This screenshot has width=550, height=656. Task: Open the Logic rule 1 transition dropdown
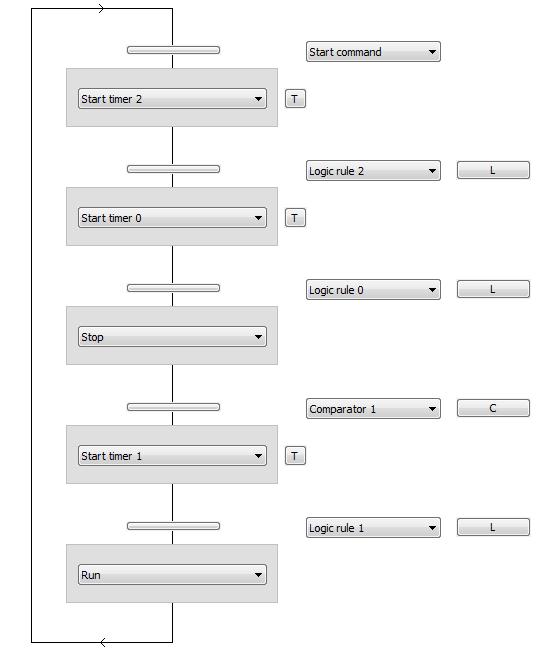373,528
